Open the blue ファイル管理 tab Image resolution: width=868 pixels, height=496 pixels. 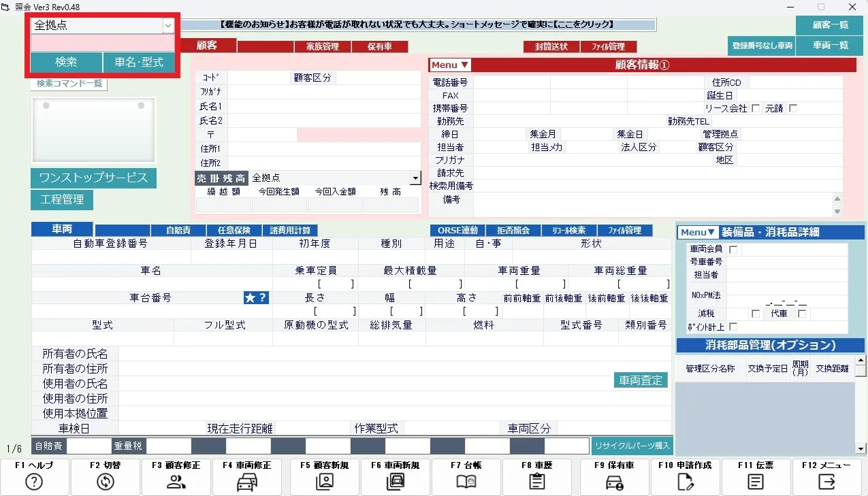(625, 231)
